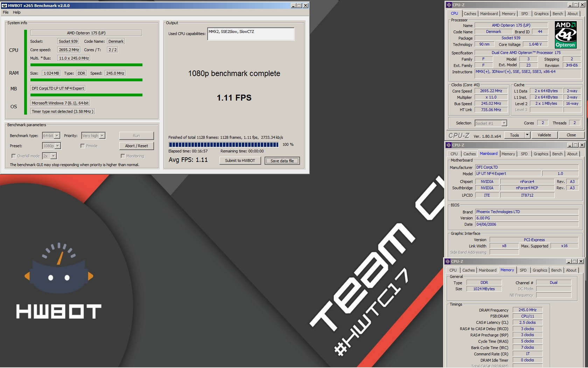Click the Close button in CPU-Z
Screen dimensions: 588x368
click(x=571, y=135)
